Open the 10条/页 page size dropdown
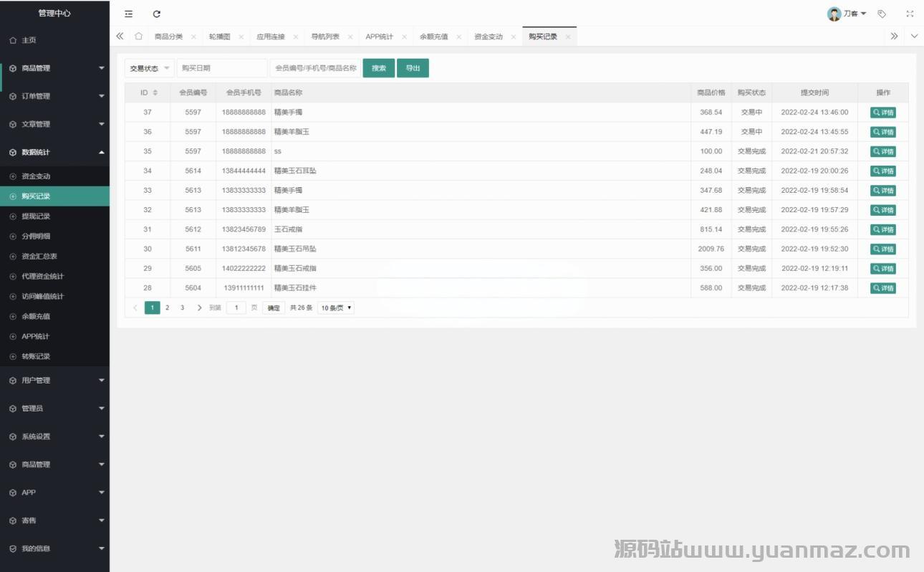 point(336,308)
